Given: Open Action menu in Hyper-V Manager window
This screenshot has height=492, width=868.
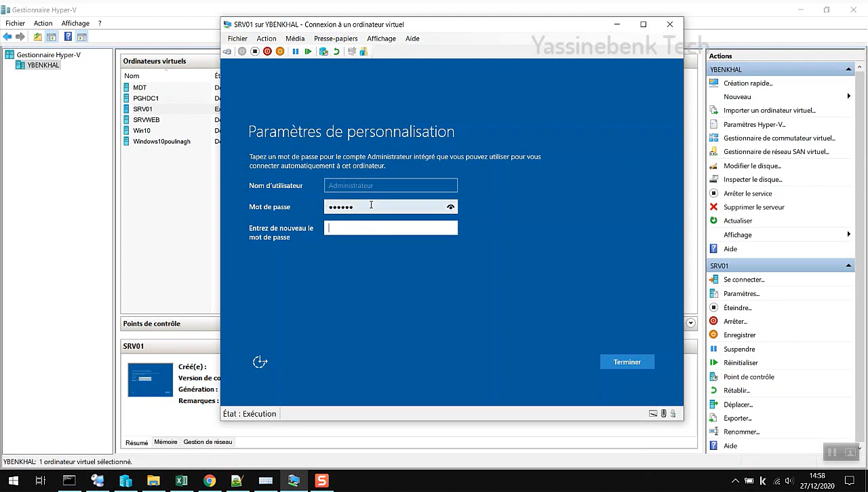Looking at the screenshot, I should (43, 23).
